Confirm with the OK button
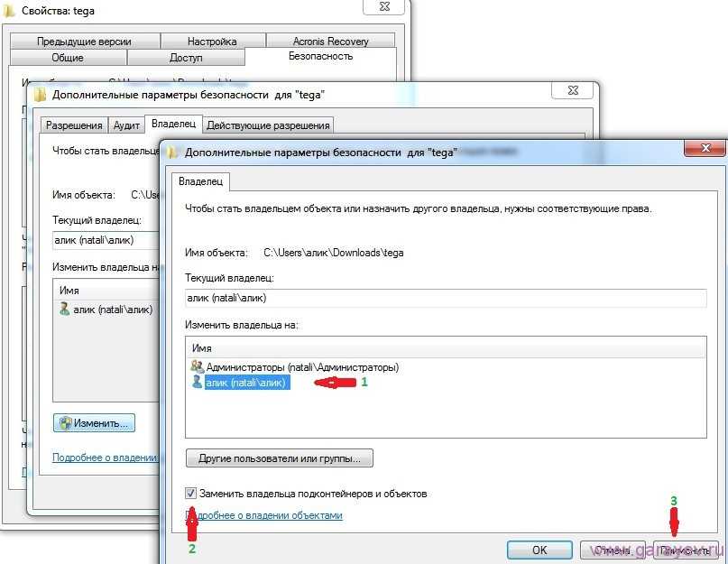The image size is (728, 564). coord(539,550)
